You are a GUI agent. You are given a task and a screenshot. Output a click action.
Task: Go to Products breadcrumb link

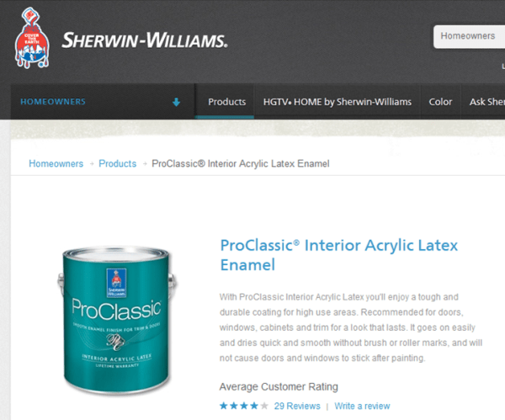coord(118,163)
